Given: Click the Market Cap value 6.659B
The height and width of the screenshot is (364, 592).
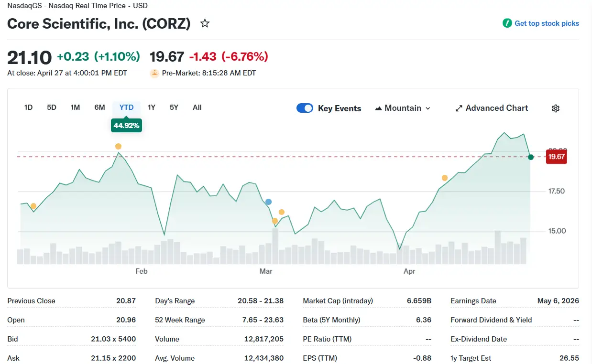Looking at the screenshot, I should [x=419, y=301].
